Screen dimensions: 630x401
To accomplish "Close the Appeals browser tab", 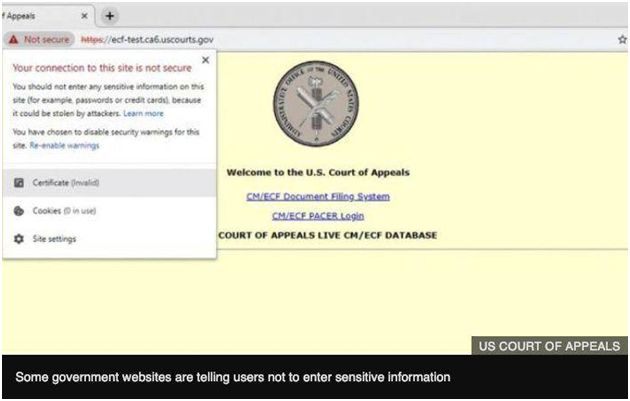I will pyautogui.click(x=84, y=16).
